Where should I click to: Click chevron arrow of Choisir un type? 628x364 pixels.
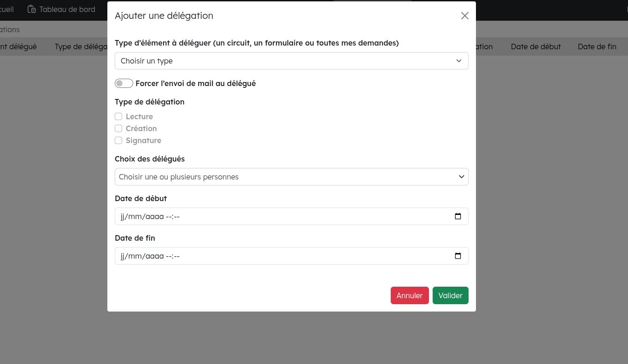click(458, 61)
